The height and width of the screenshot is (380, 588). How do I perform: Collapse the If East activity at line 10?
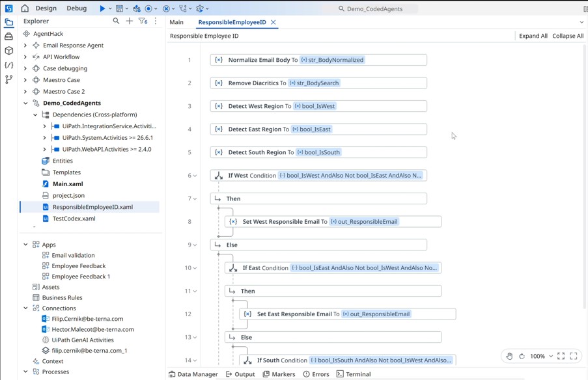coord(195,268)
